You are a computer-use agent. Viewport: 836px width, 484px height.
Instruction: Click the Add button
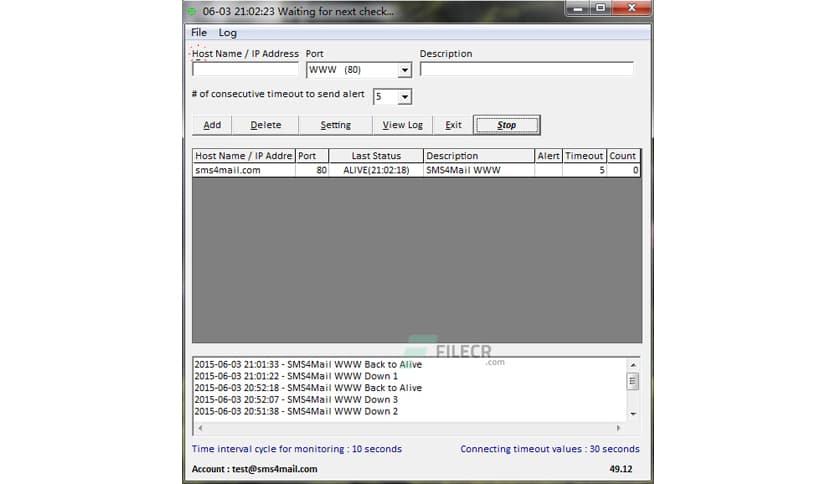pos(212,125)
